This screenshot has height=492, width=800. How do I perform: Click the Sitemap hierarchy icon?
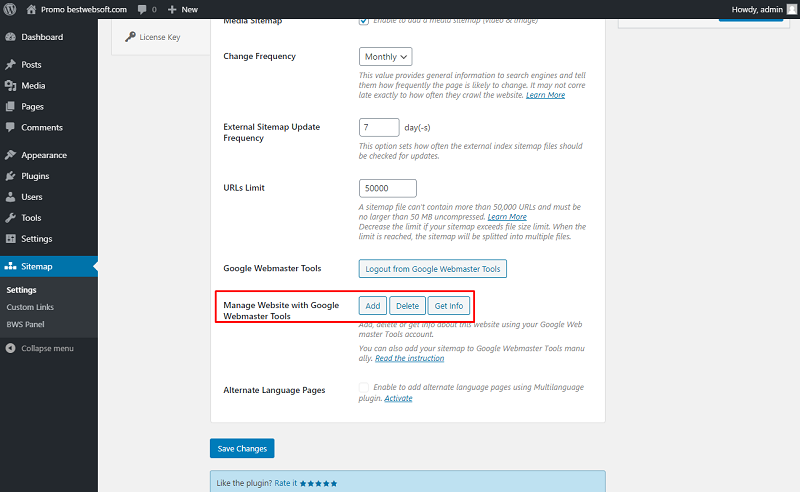pyautogui.click(x=10, y=266)
